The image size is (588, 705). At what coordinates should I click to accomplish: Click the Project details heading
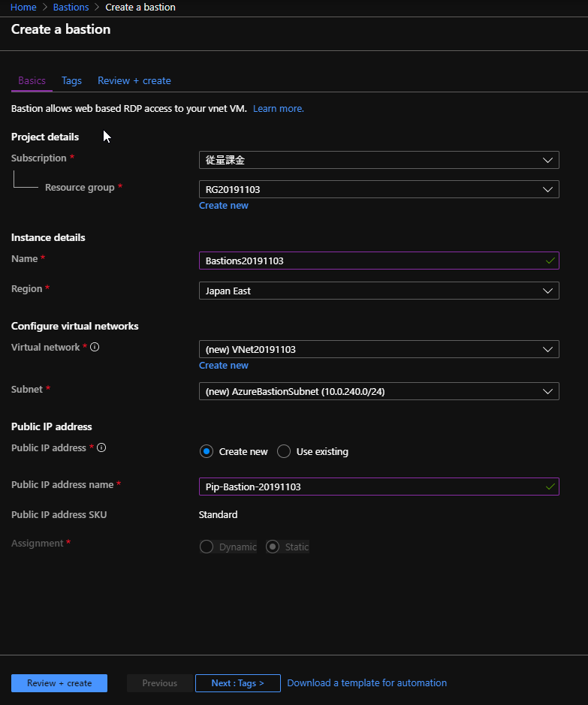pyautogui.click(x=45, y=137)
